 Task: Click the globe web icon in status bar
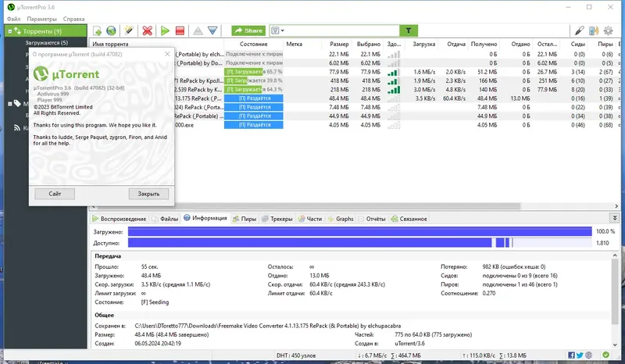pos(589,355)
